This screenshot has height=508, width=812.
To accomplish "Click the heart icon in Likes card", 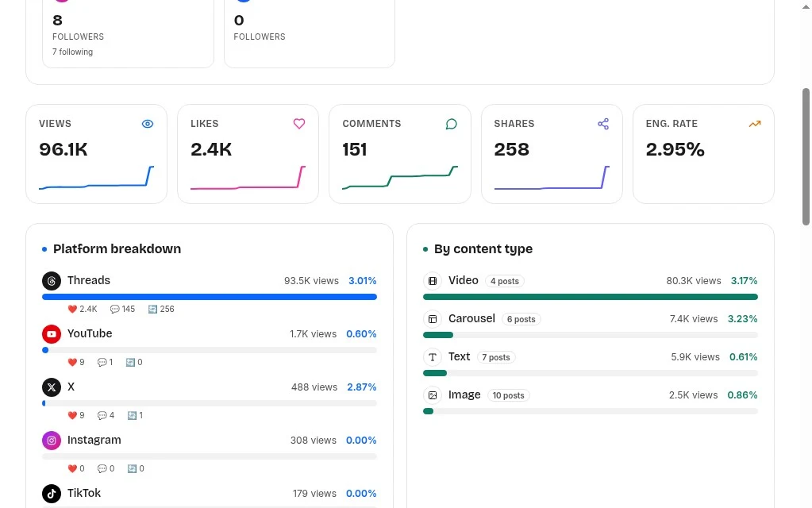I will tap(299, 124).
